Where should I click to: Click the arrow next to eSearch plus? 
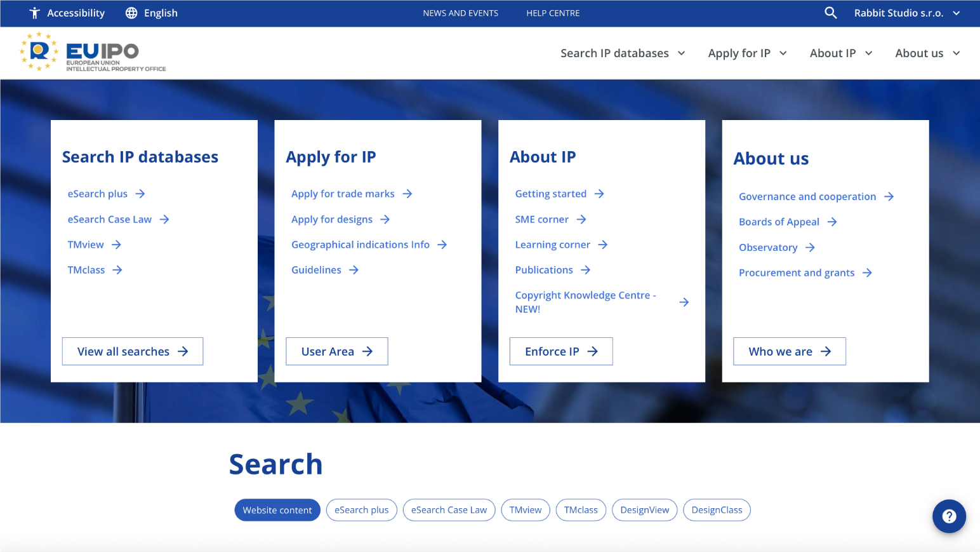[x=140, y=194]
